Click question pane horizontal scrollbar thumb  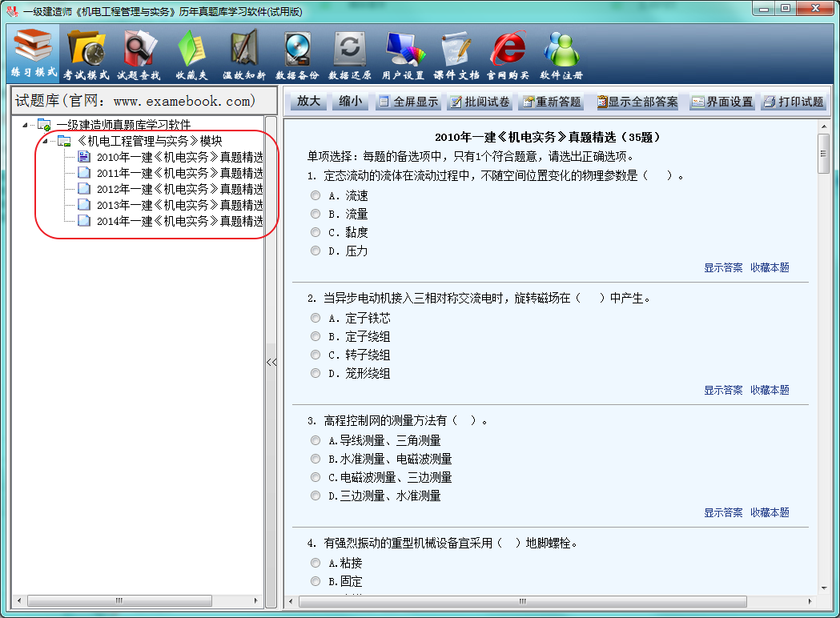pyautogui.click(x=522, y=601)
